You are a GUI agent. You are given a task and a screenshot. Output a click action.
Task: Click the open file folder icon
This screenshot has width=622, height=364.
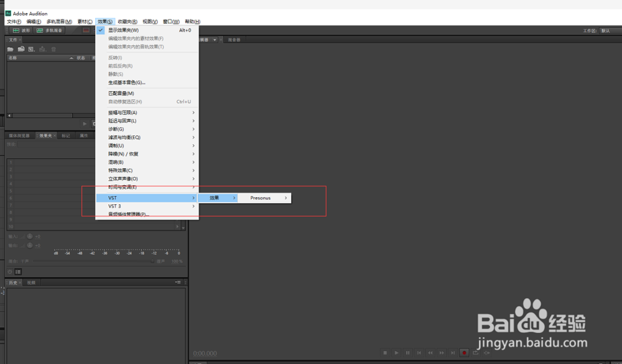(11, 49)
